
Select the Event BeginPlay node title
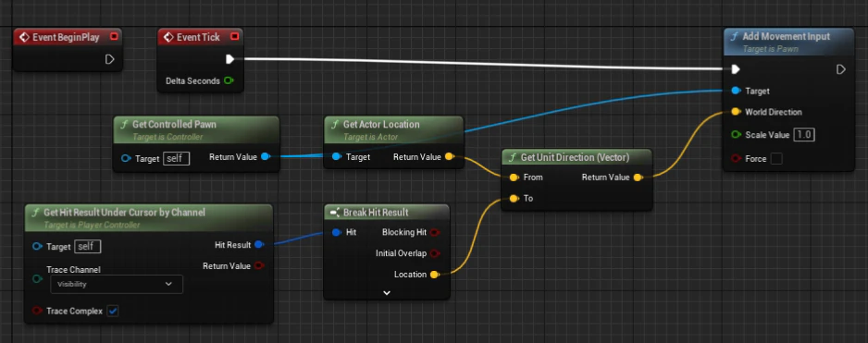[66, 37]
